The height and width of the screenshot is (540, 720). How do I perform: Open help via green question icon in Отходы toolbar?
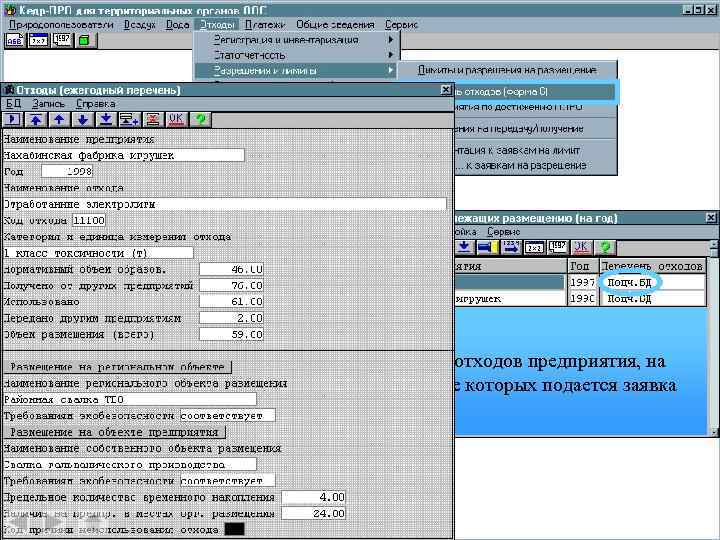point(200,120)
